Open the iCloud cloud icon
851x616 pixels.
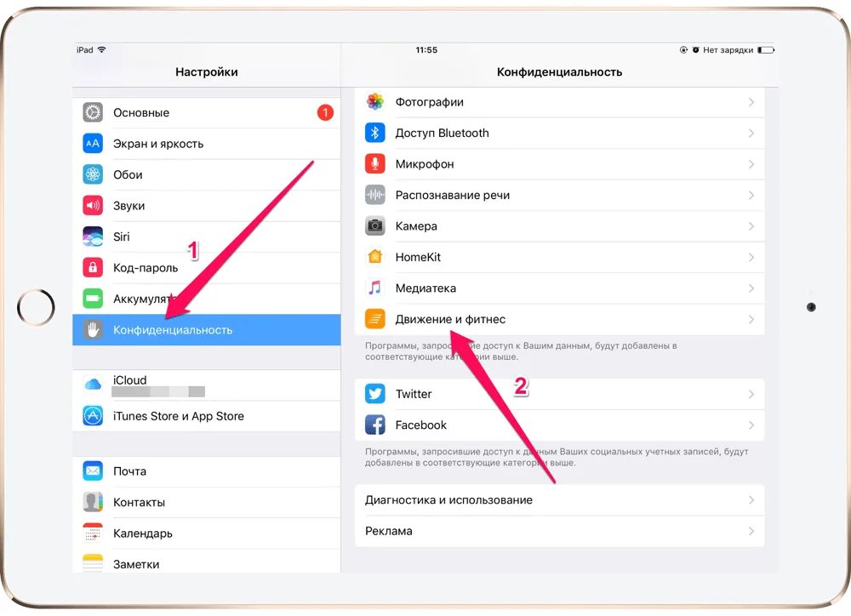pos(93,385)
